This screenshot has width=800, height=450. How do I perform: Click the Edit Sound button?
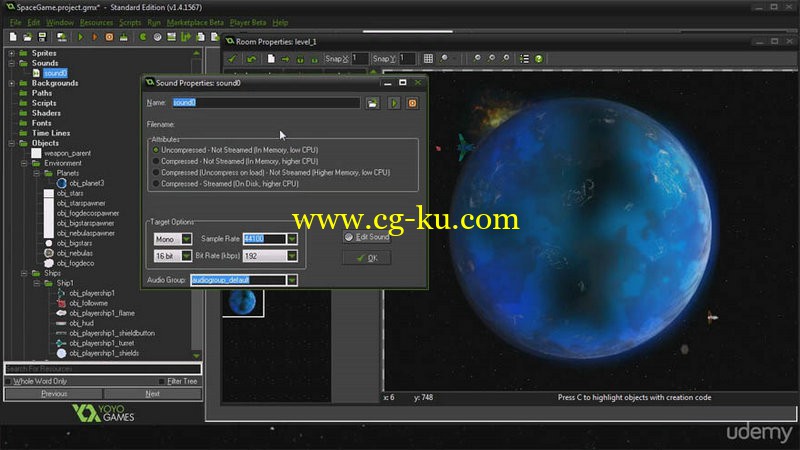pos(367,237)
